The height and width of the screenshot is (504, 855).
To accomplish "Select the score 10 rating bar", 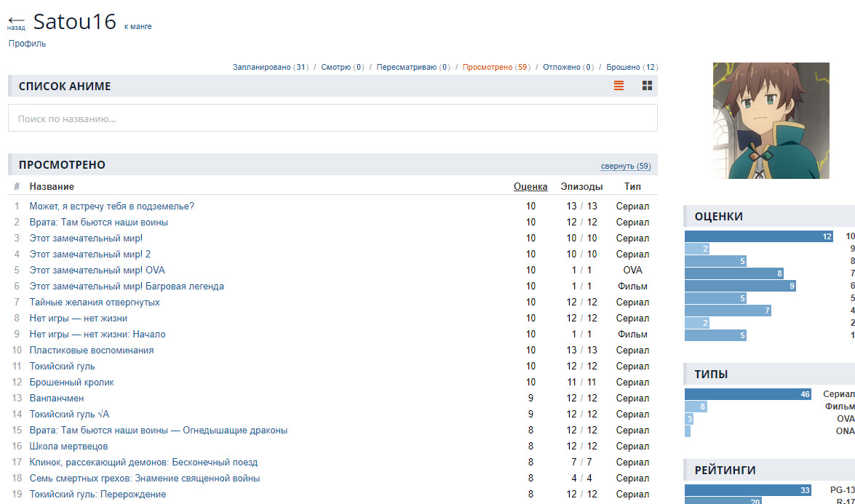I will (758, 236).
